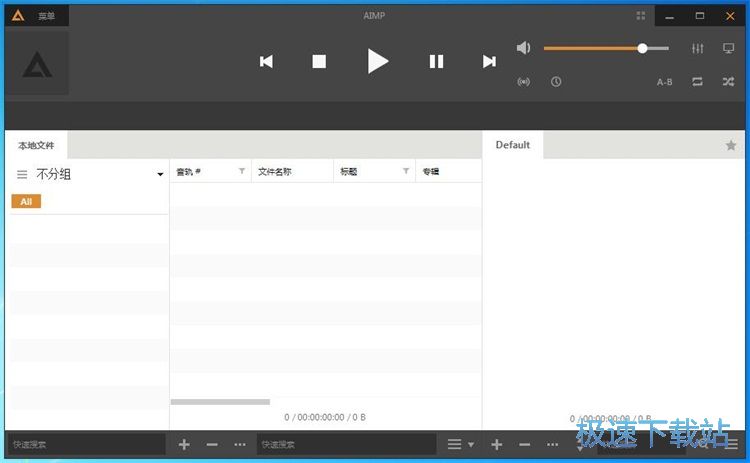Open the 标题 column filter dropdown
750x463 pixels.
point(405,172)
